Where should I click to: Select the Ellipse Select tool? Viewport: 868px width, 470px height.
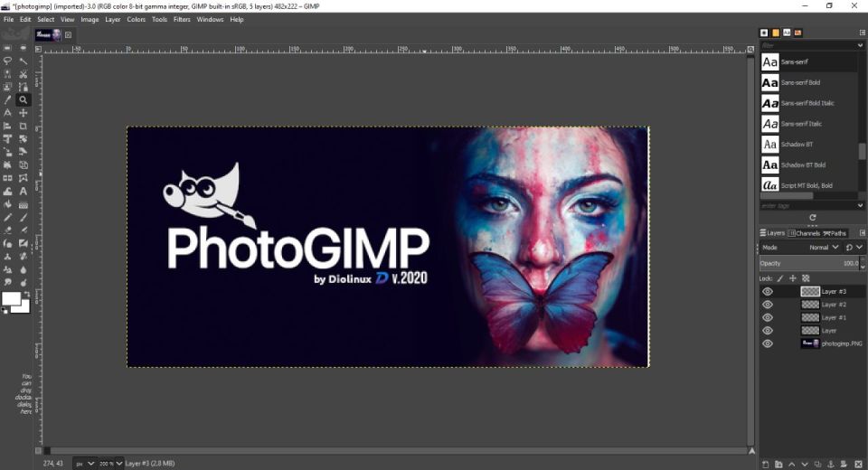pyautogui.click(x=24, y=48)
